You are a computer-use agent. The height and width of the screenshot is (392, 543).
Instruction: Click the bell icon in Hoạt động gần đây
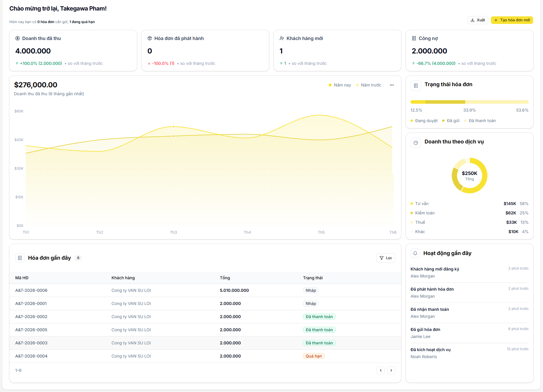[415, 253]
